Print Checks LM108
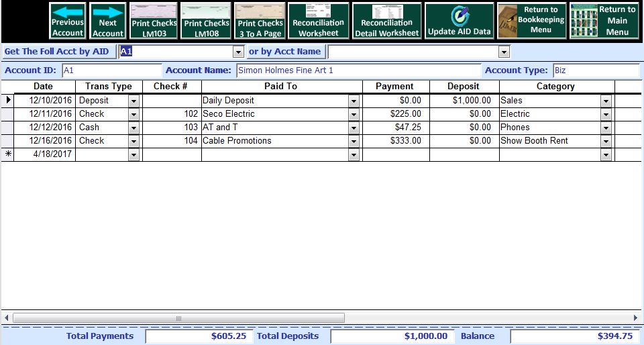Screen dimensions: 644x345 tap(206, 21)
